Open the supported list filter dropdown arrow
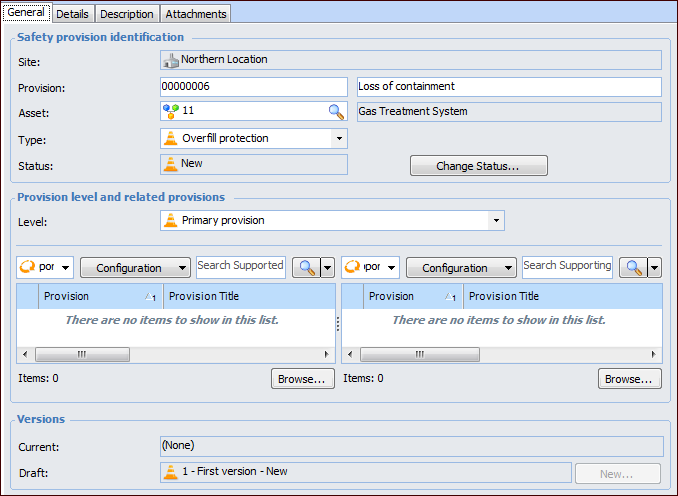 click(65, 267)
